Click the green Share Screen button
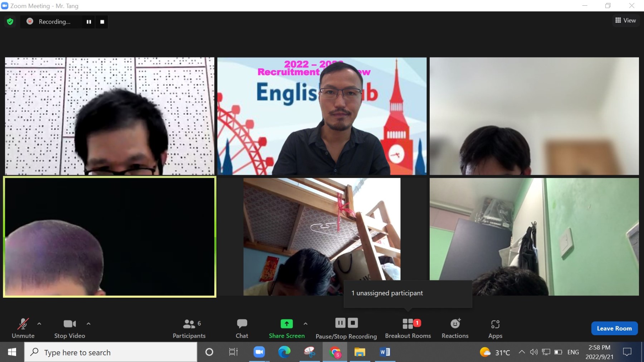 [x=287, y=328]
